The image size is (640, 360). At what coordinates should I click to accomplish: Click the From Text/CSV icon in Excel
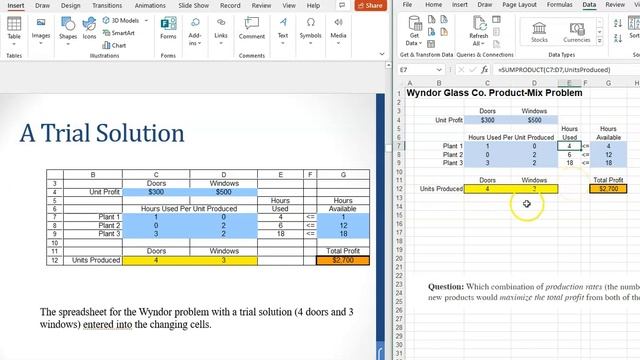click(431, 20)
